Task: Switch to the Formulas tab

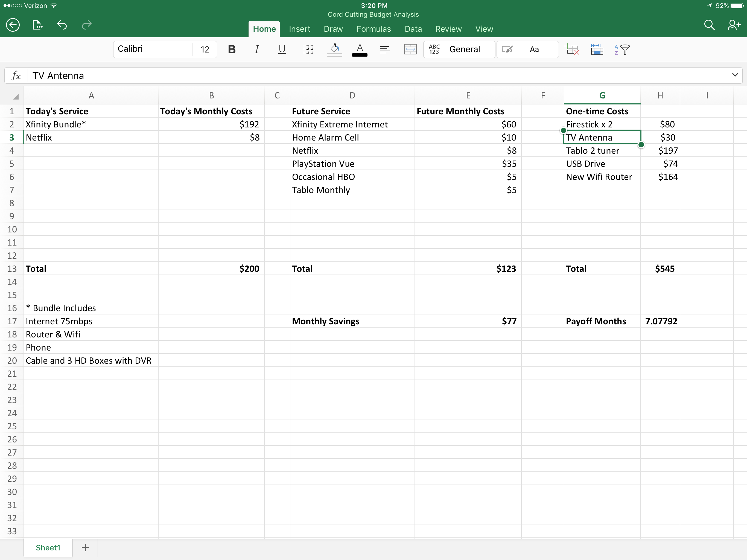Action: [x=373, y=29]
